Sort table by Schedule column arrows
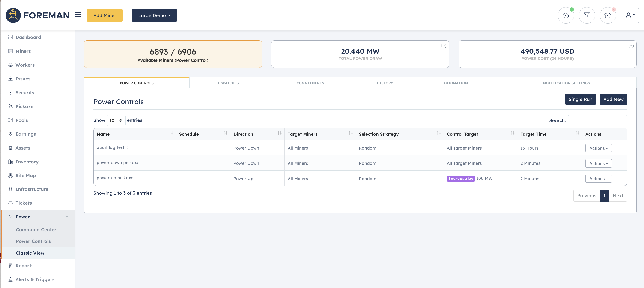 point(225,133)
